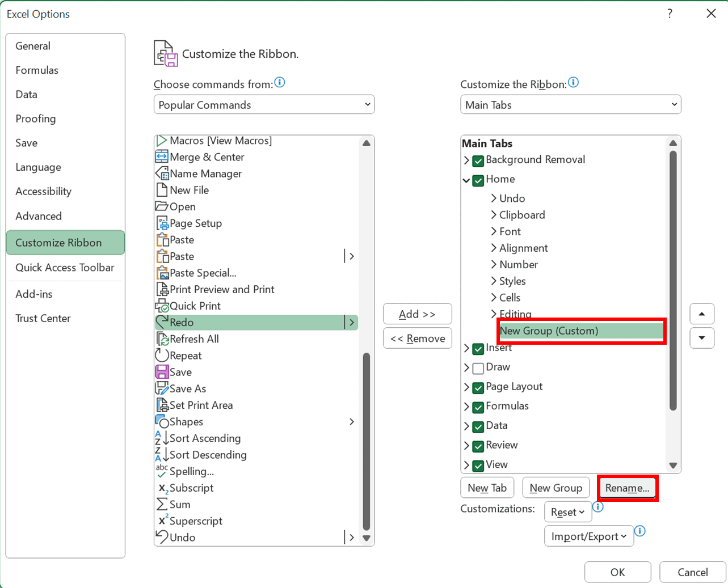Open the Proofing options category
728x588 pixels.
click(65, 119)
